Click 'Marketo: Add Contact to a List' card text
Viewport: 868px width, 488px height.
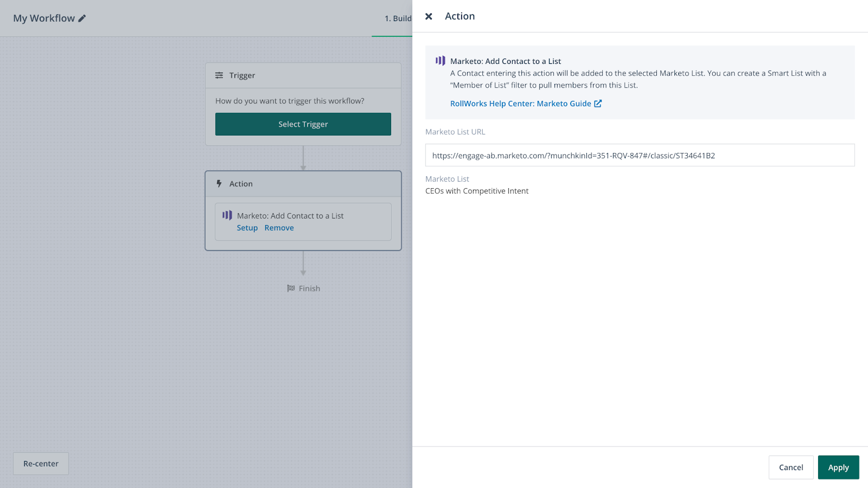(x=290, y=216)
